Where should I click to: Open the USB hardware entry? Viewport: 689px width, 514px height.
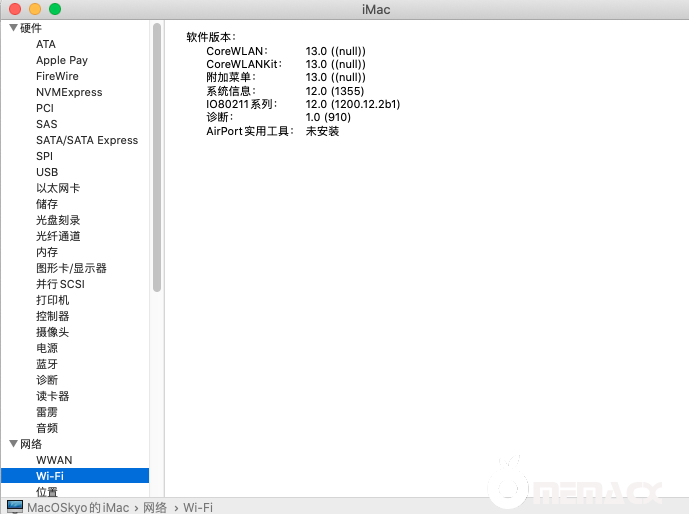[47, 172]
